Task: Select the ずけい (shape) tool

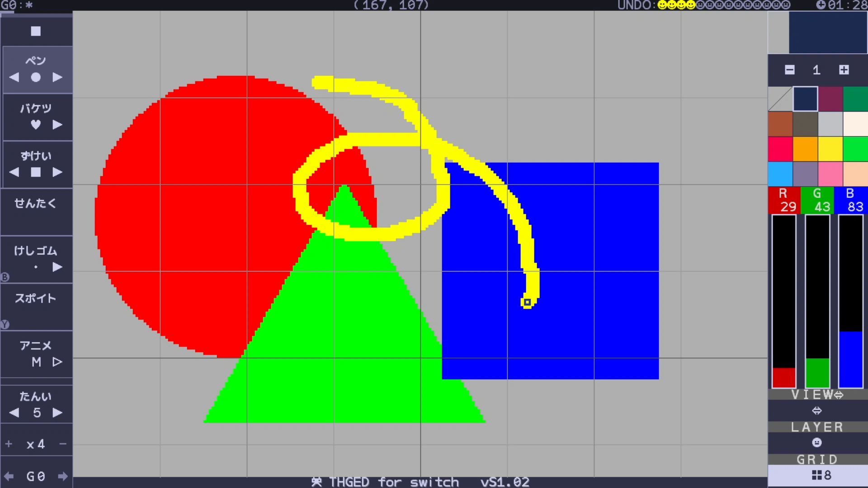Action: pyautogui.click(x=36, y=156)
